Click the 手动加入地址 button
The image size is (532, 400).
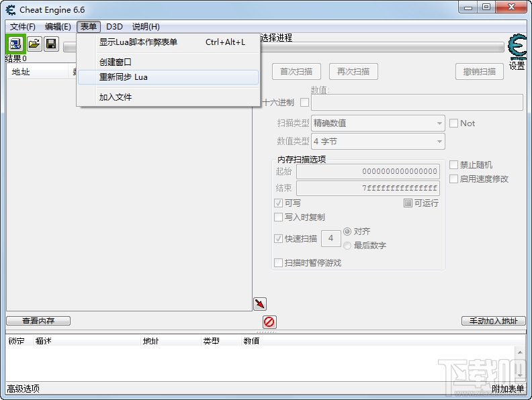pos(493,321)
